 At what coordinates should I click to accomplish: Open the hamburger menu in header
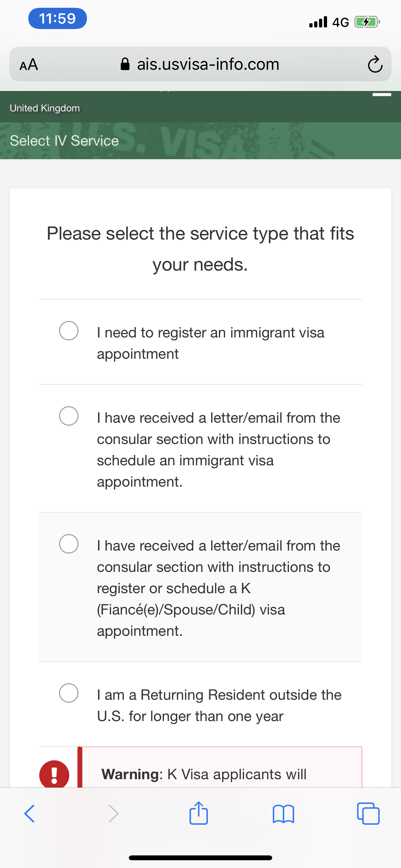pos(382,95)
